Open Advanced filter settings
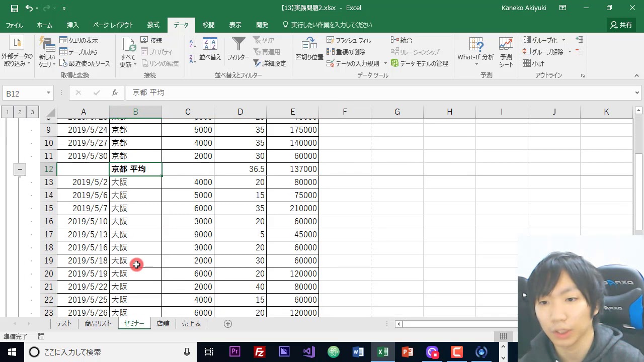This screenshot has height=362, width=644. (270, 63)
